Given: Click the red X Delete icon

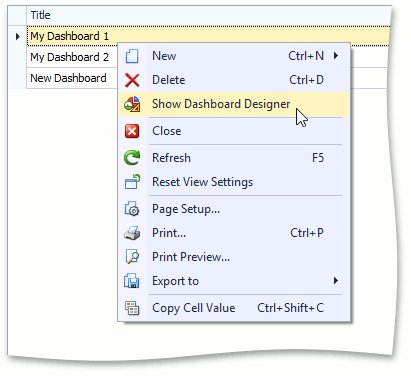Looking at the screenshot, I should [x=132, y=80].
